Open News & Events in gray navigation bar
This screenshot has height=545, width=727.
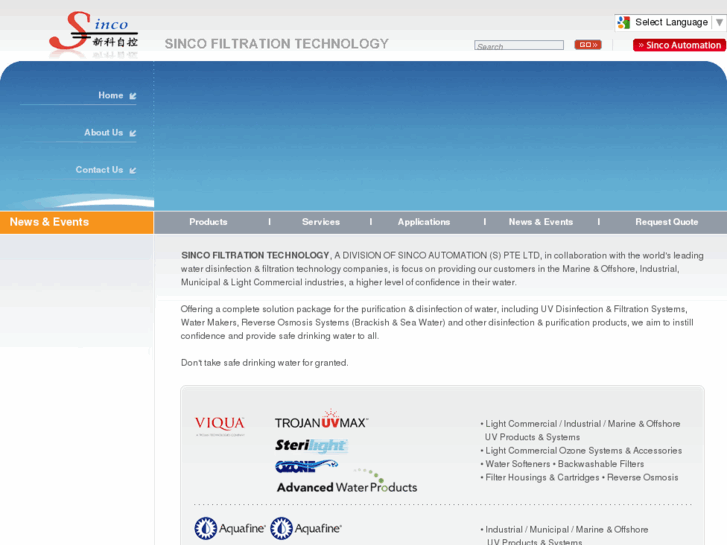(x=541, y=222)
